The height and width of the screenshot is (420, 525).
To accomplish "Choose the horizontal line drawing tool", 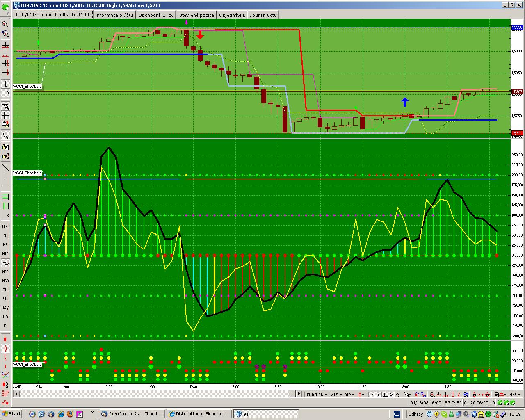I will tap(5, 185).
